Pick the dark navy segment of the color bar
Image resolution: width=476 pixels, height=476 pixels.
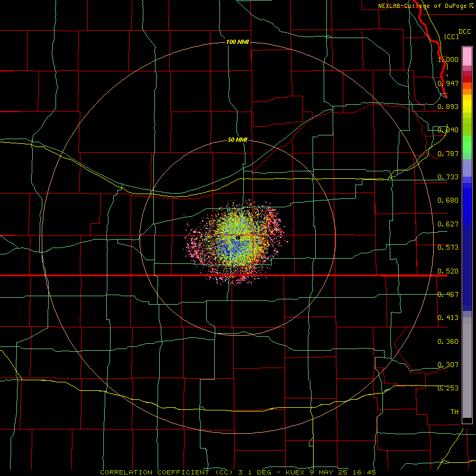click(x=467, y=270)
